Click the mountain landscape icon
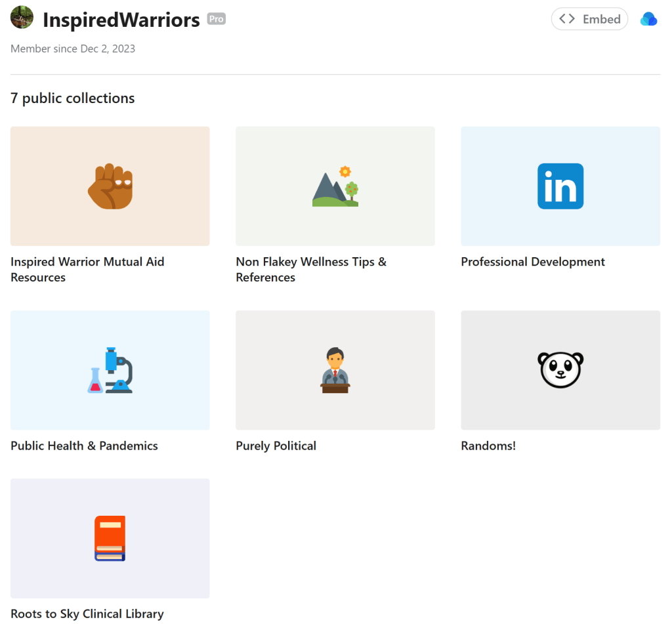The image size is (672, 624). (x=335, y=186)
